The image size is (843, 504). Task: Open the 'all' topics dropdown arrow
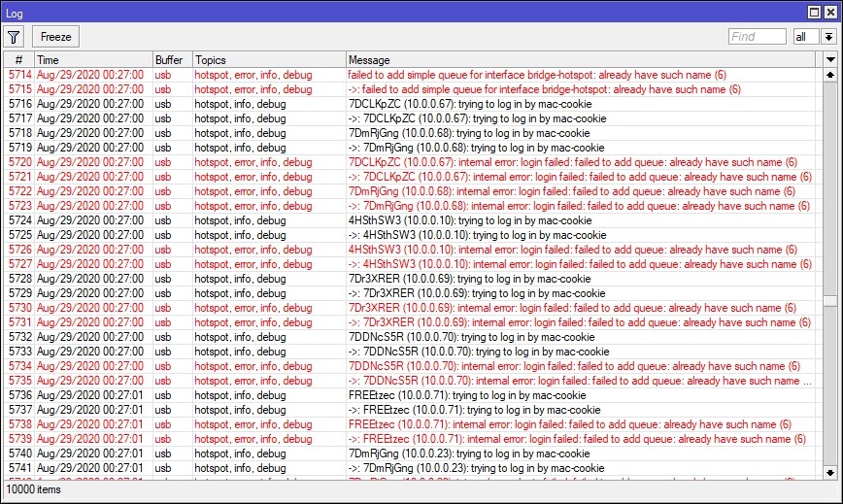coord(828,37)
